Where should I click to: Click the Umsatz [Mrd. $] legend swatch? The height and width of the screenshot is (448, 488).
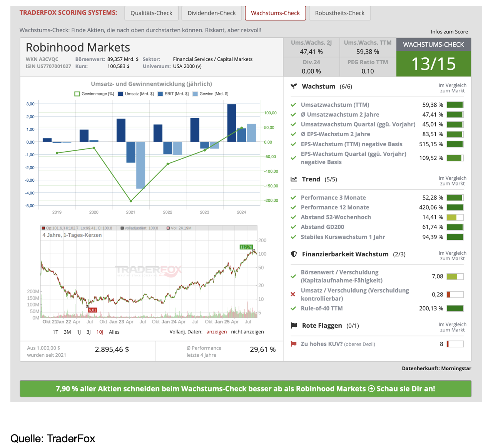(x=120, y=94)
